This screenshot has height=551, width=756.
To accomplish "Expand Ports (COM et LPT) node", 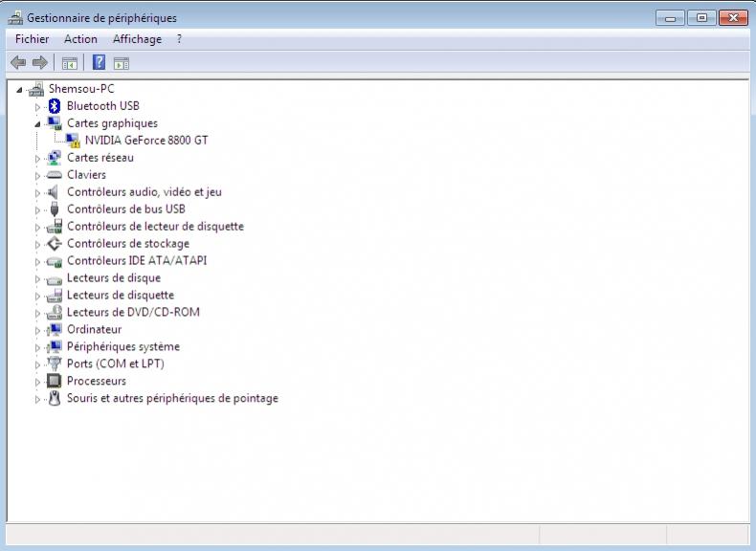I will click(37, 364).
